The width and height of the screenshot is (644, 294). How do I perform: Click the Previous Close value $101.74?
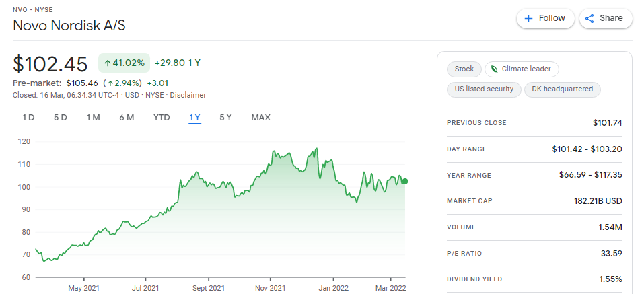tap(608, 122)
